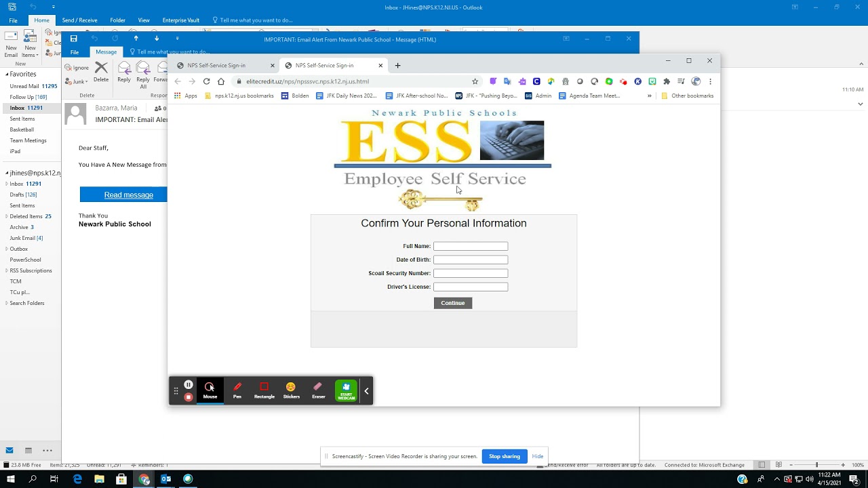
Task: Click the Continue button
Action: tap(453, 303)
